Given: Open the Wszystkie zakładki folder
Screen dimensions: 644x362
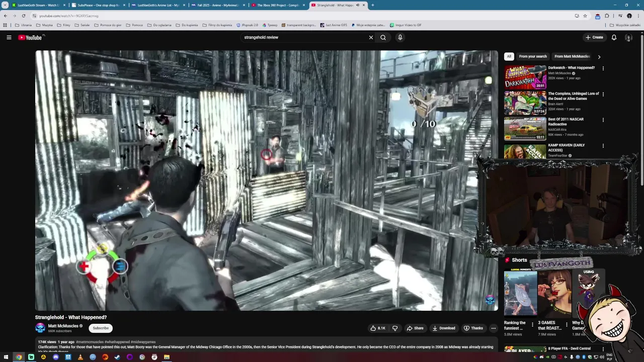Looking at the screenshot, I should pos(625,25).
